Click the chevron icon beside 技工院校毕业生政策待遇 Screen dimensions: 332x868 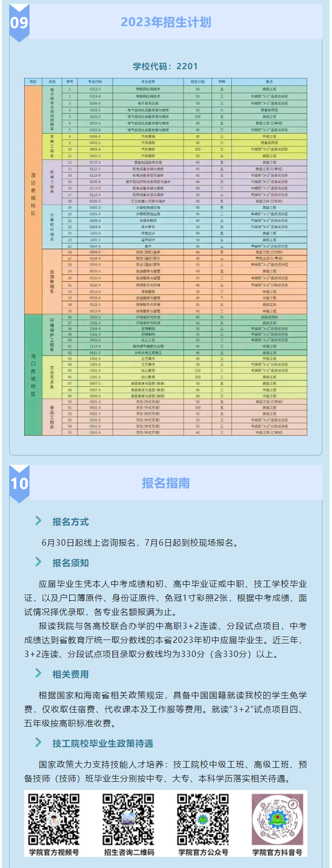click(39, 743)
